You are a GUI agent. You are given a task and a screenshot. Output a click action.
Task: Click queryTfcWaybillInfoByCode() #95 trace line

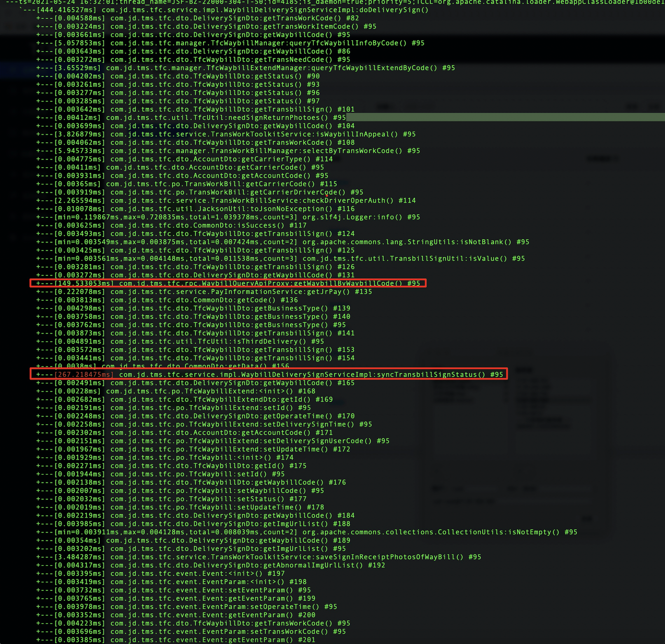click(x=230, y=43)
